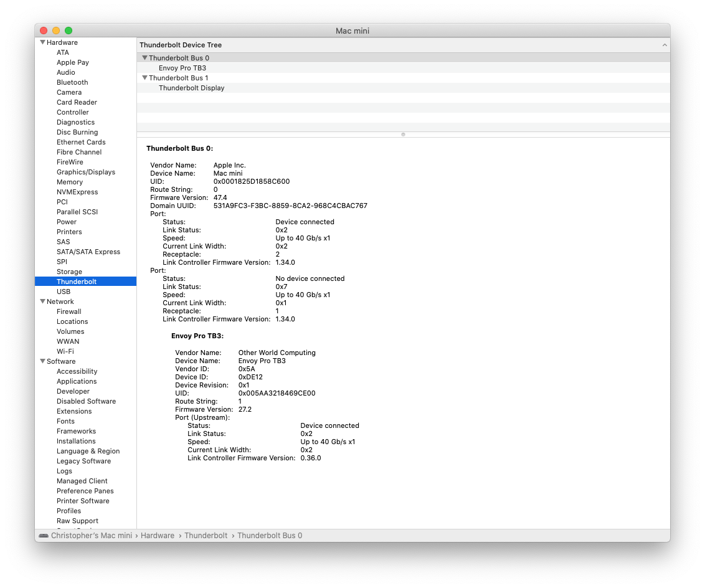The image size is (705, 588).
Task: Collapse the Software section in sidebar
Action: 42,361
